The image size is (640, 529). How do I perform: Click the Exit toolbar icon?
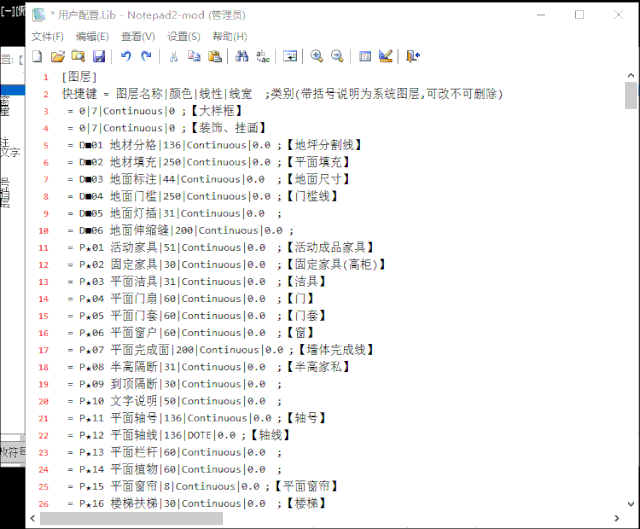click(413, 56)
